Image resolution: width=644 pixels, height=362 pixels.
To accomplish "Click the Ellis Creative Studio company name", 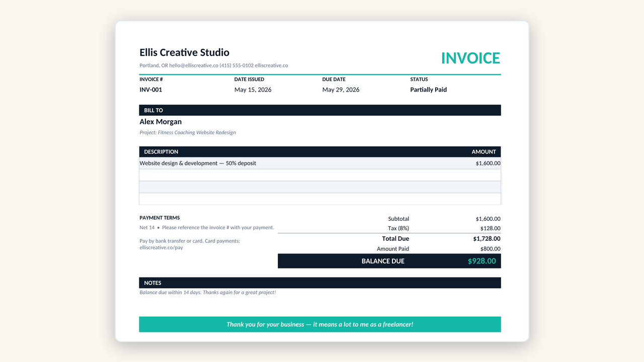I will coord(184,52).
